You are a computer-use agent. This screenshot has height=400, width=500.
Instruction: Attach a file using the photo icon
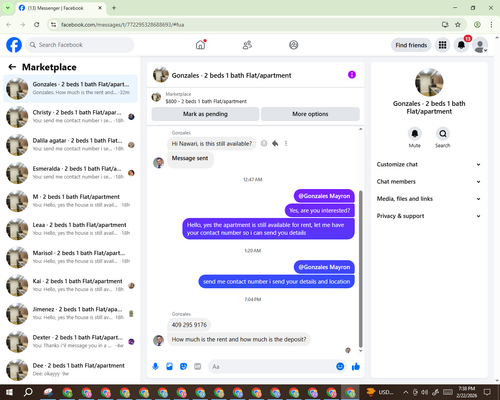169,367
